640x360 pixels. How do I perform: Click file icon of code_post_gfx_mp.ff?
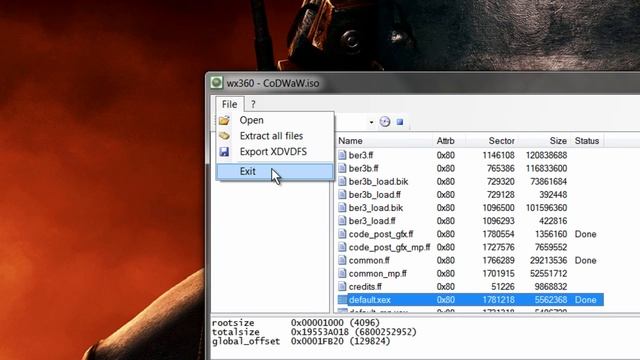342,247
